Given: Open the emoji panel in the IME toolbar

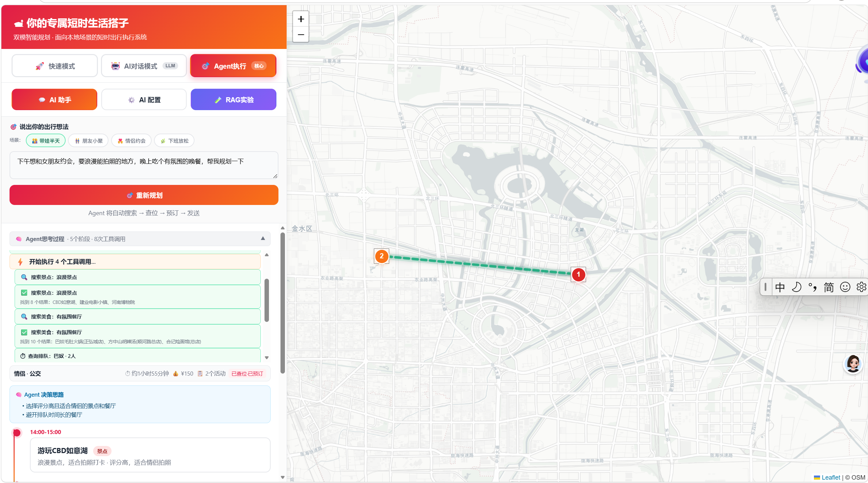Looking at the screenshot, I should coord(845,287).
